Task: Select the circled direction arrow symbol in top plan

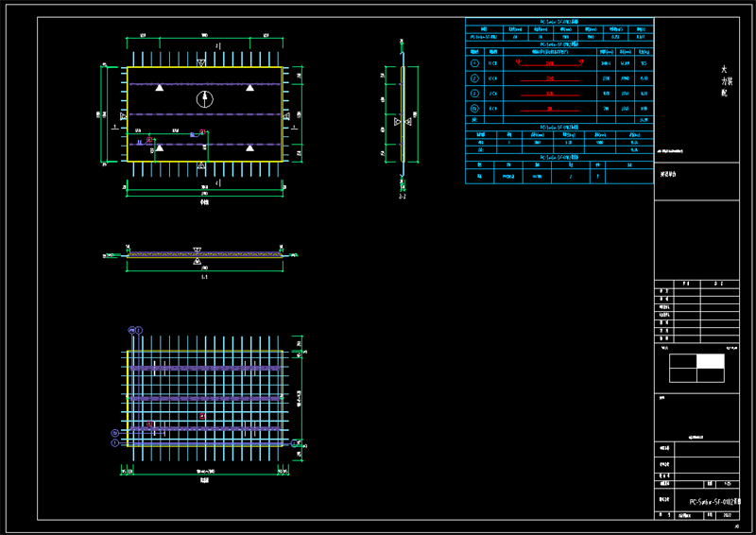Action: 205,99
